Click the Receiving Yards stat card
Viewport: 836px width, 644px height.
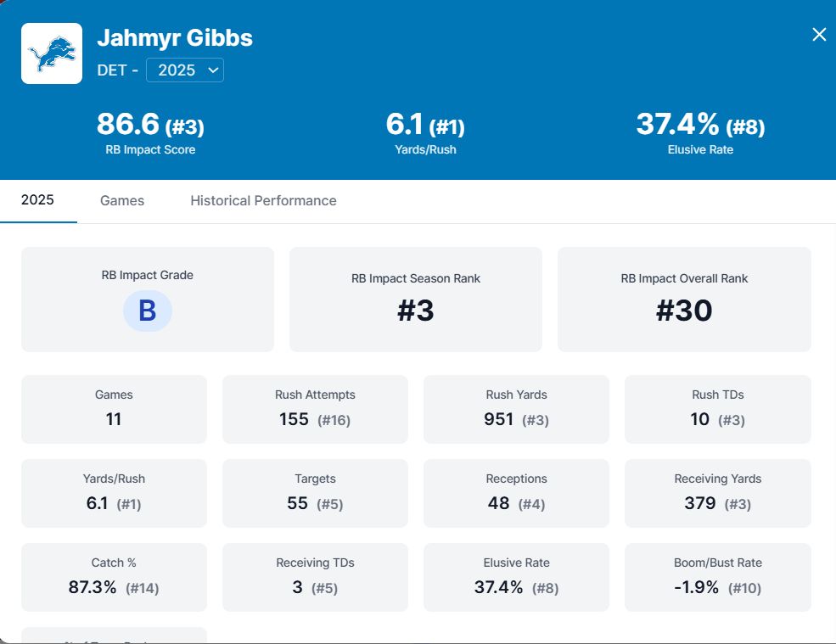click(717, 493)
